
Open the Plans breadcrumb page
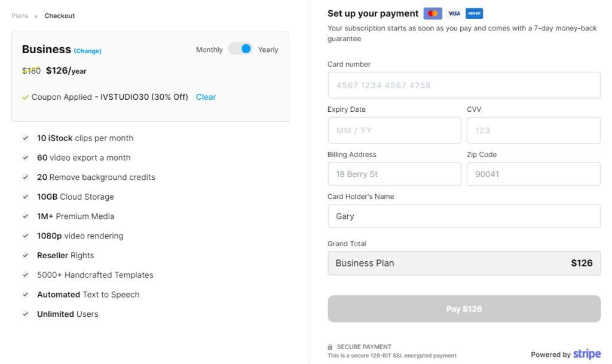point(19,16)
